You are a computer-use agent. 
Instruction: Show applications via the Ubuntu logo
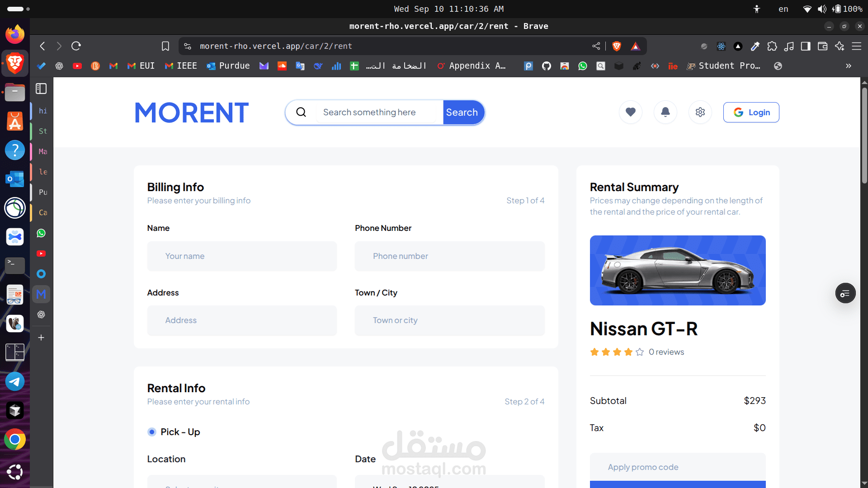[x=15, y=472]
